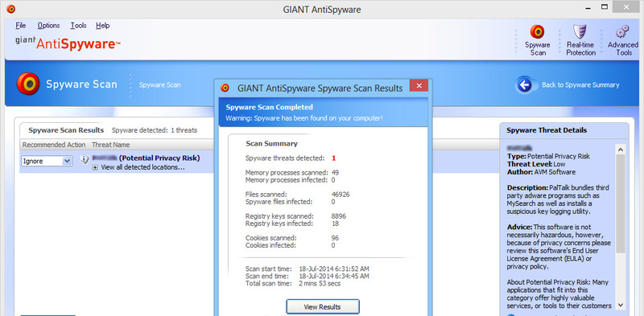Open the Help menu
Viewport: 644px width, 316px height.
pos(103,26)
